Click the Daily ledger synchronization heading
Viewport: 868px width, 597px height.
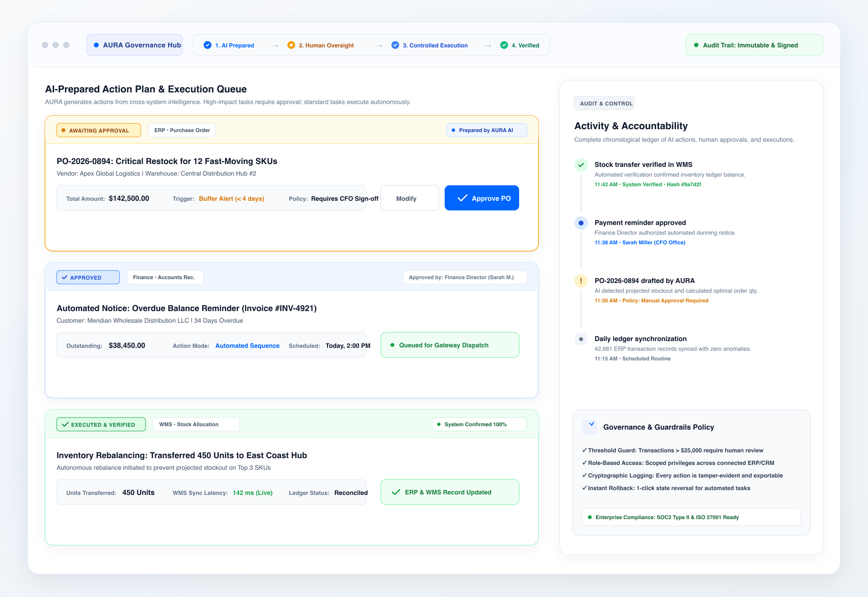click(641, 339)
